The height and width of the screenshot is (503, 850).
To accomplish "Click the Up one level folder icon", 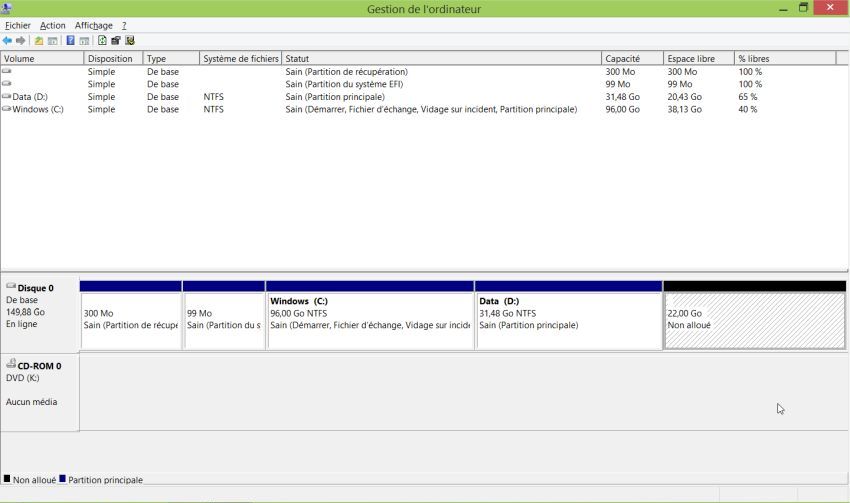I will (39, 41).
